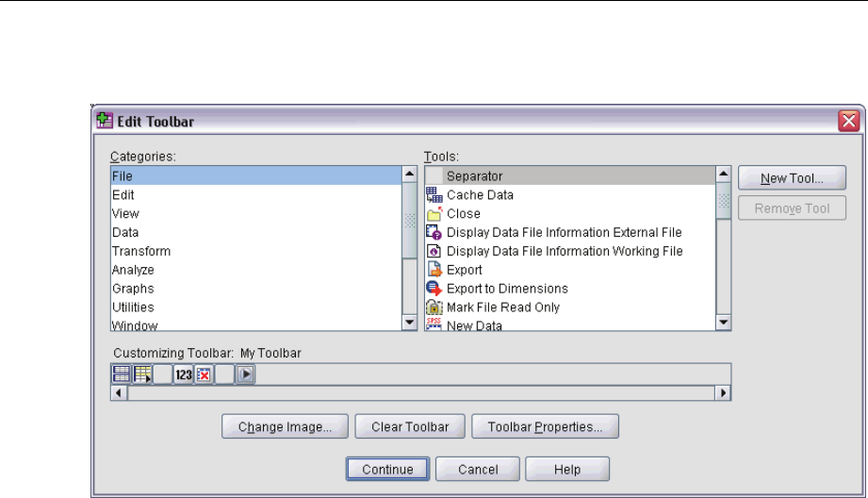Viewport: 868px width, 498px height.
Task: Choose the Data category
Action: point(255,233)
